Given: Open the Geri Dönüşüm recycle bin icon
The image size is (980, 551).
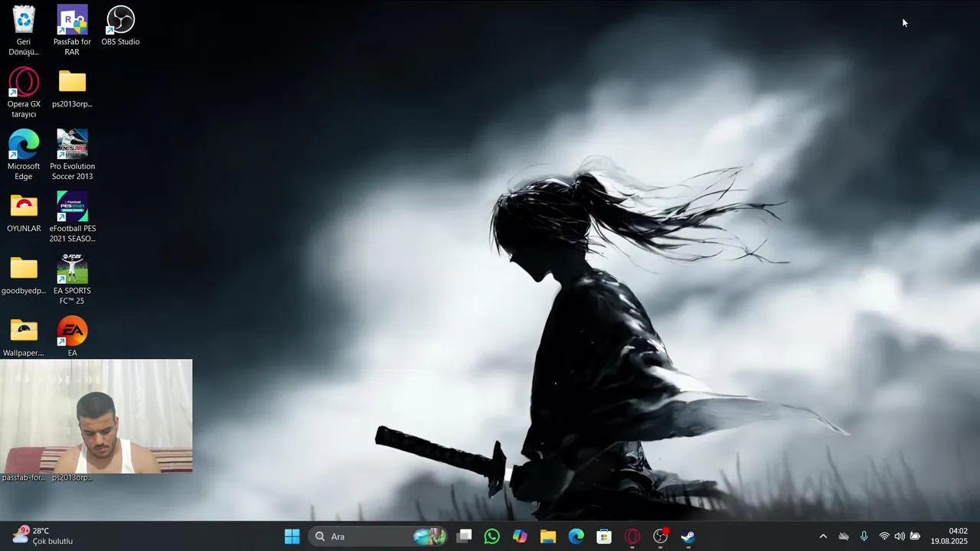Looking at the screenshot, I should [x=24, y=31].
